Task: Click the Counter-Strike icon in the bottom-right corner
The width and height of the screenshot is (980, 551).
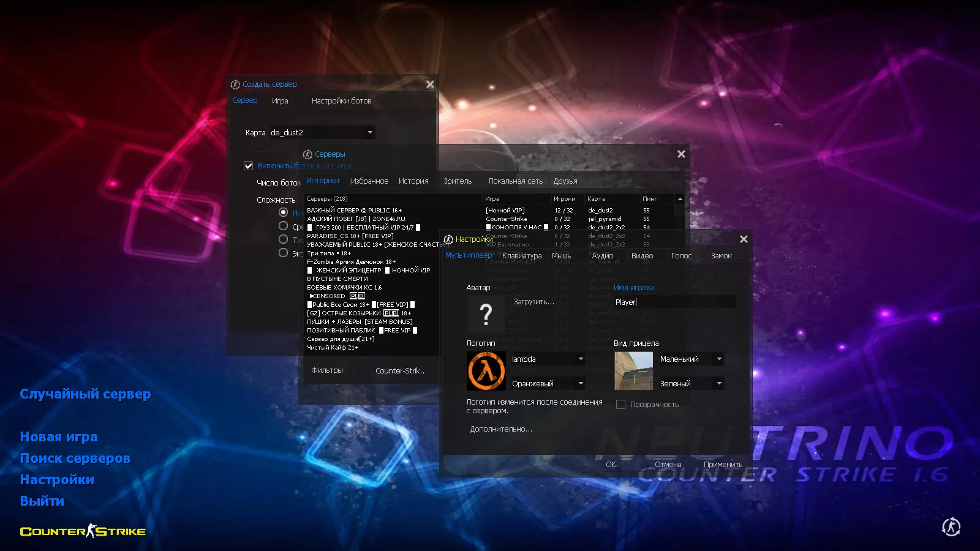Action: [951, 527]
